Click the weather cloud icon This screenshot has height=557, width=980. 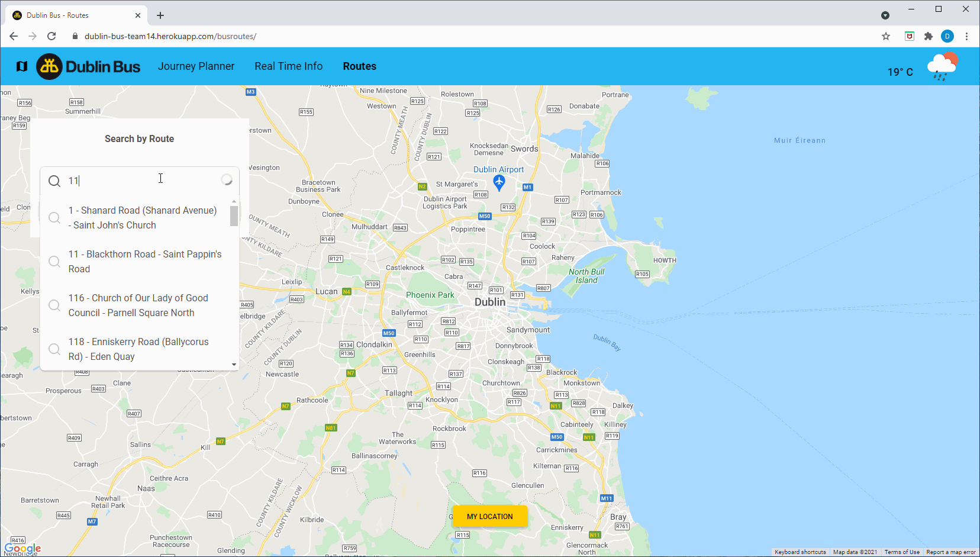942,66
